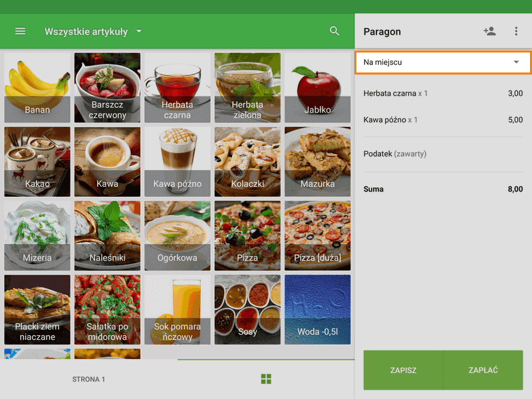532x399 pixels.
Task: Select the Herbata zielona tile
Action: click(x=247, y=88)
